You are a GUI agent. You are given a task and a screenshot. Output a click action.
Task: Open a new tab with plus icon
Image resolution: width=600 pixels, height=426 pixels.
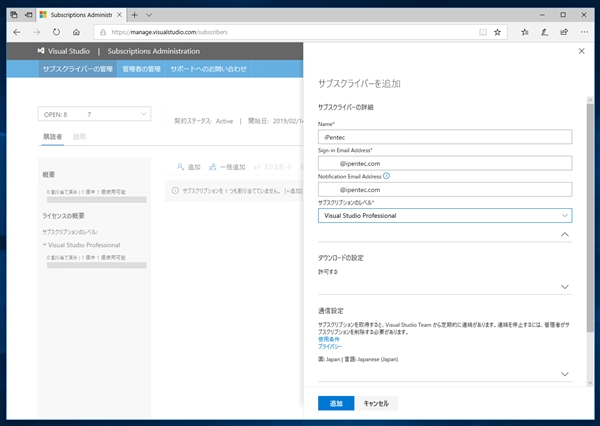[x=134, y=15]
